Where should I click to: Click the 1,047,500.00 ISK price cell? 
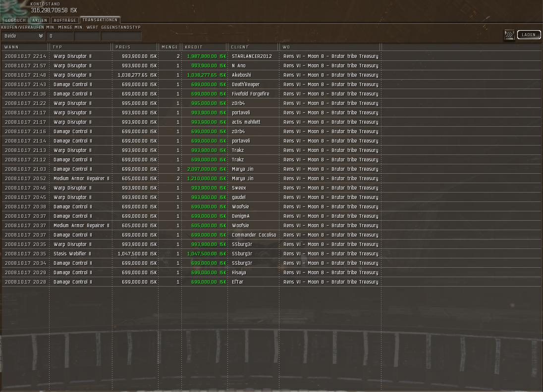(x=137, y=254)
